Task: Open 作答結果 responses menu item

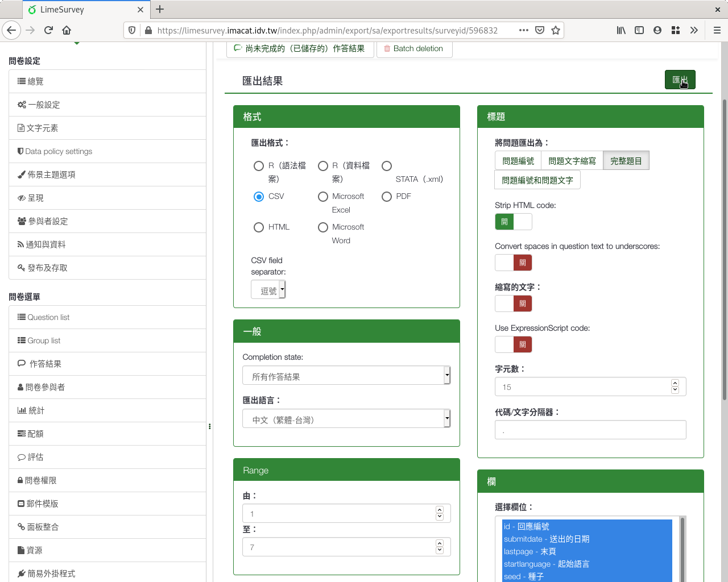Action: pyautogui.click(x=107, y=364)
